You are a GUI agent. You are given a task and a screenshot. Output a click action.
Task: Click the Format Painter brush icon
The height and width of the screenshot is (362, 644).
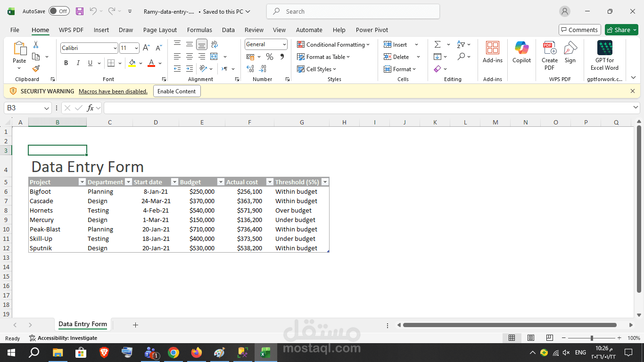coord(36,68)
